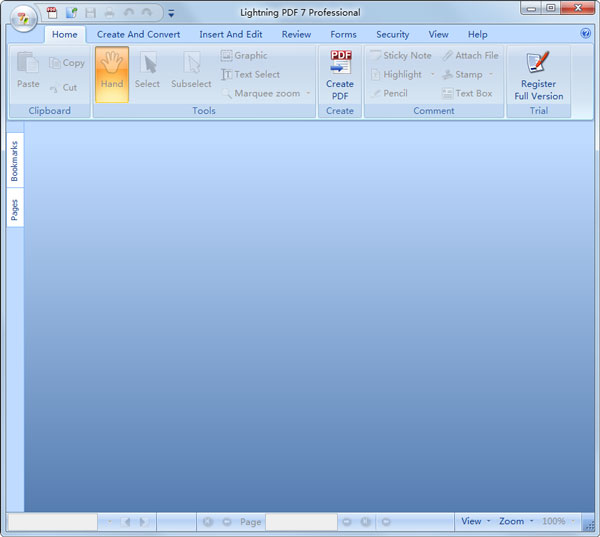Viewport: 600px width, 537px height.
Task: Click the blue help question mark icon
Action: pyautogui.click(x=585, y=33)
